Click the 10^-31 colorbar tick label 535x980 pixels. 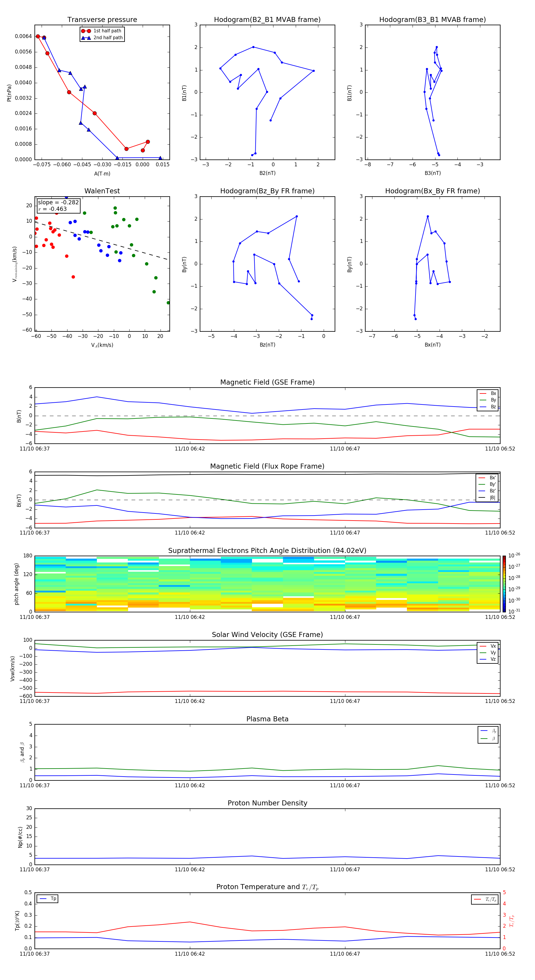(x=514, y=611)
